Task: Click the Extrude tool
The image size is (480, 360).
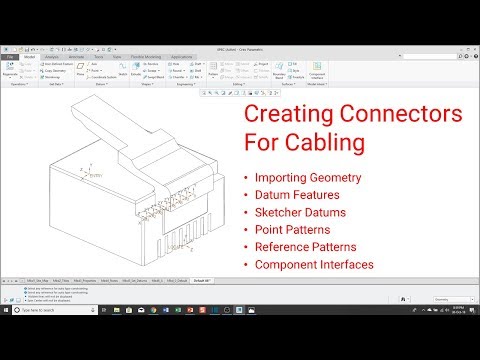Action: pyautogui.click(x=136, y=69)
